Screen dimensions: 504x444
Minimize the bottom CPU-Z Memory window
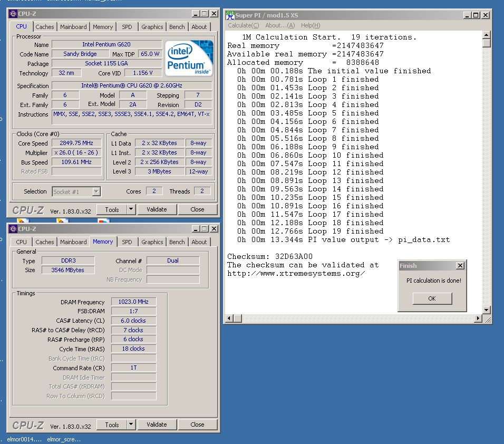[196, 229]
